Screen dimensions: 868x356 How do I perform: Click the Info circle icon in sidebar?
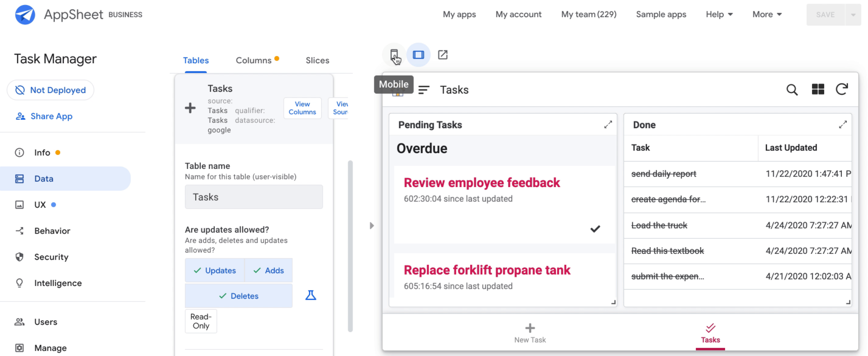[19, 153]
